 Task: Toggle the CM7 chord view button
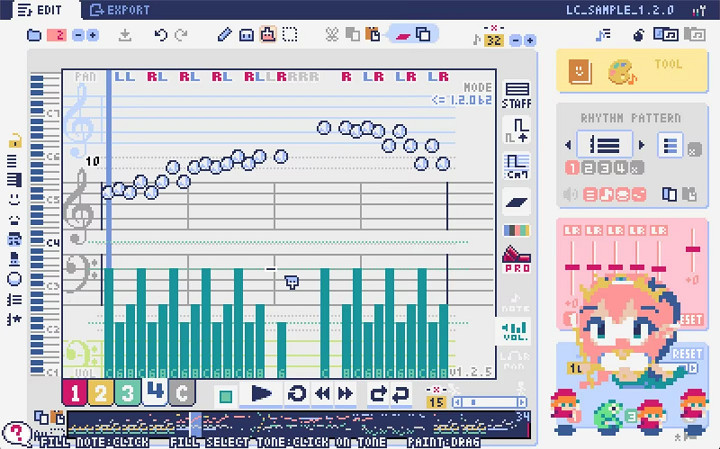click(517, 166)
